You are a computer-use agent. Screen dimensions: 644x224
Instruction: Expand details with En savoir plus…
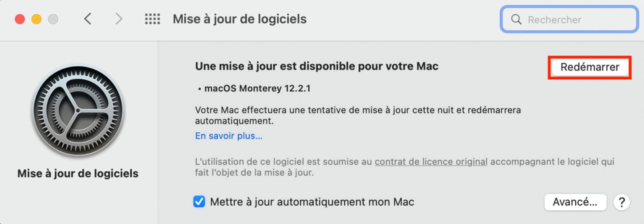[x=228, y=136]
